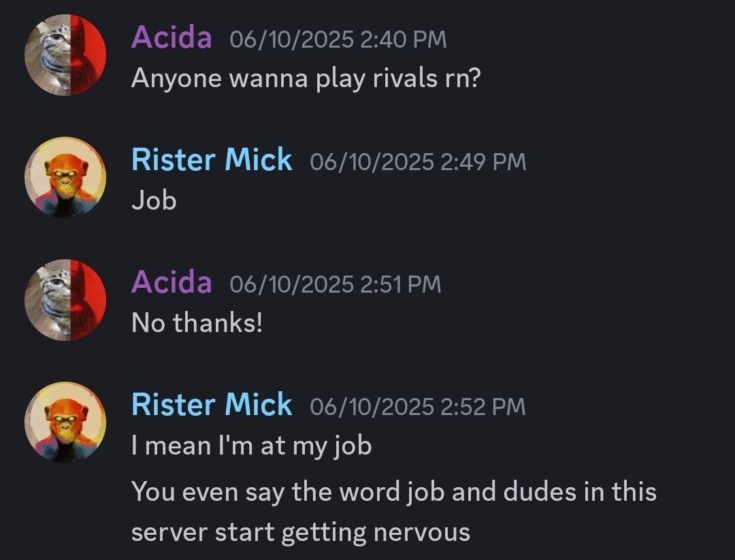Select the 'No thanks!' message
The height and width of the screenshot is (560, 735).
[x=196, y=323]
